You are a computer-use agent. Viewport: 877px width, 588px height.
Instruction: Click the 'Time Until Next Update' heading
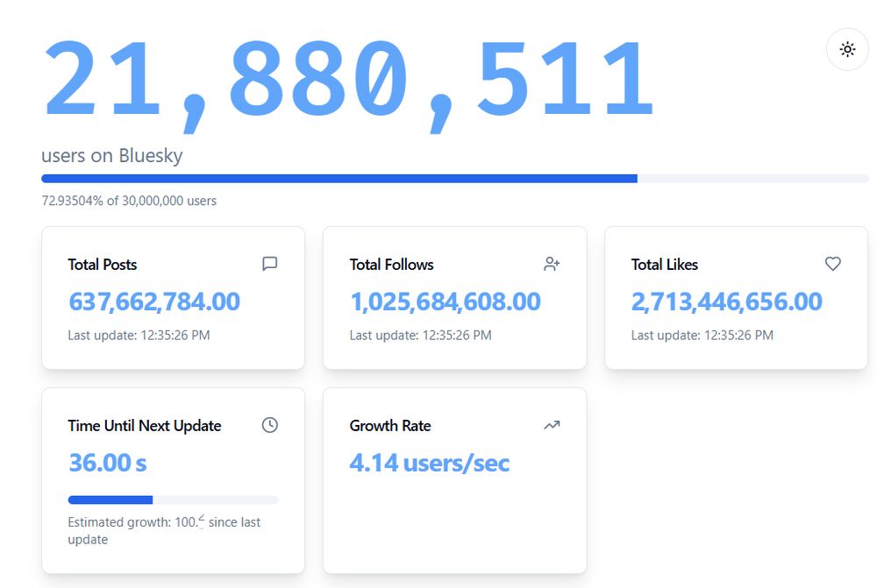pyautogui.click(x=145, y=426)
